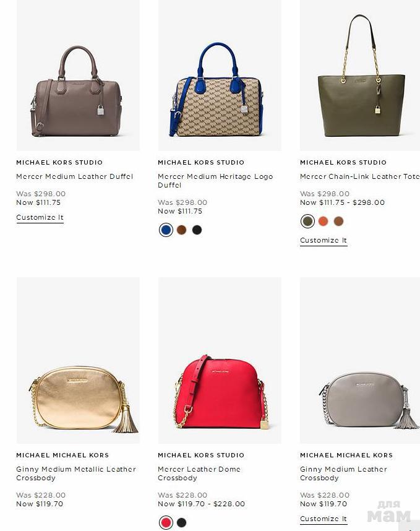Select blue swatch for Heritage Logo Duffel
Image resolution: width=420 pixels, height=531 pixels.
tap(166, 230)
